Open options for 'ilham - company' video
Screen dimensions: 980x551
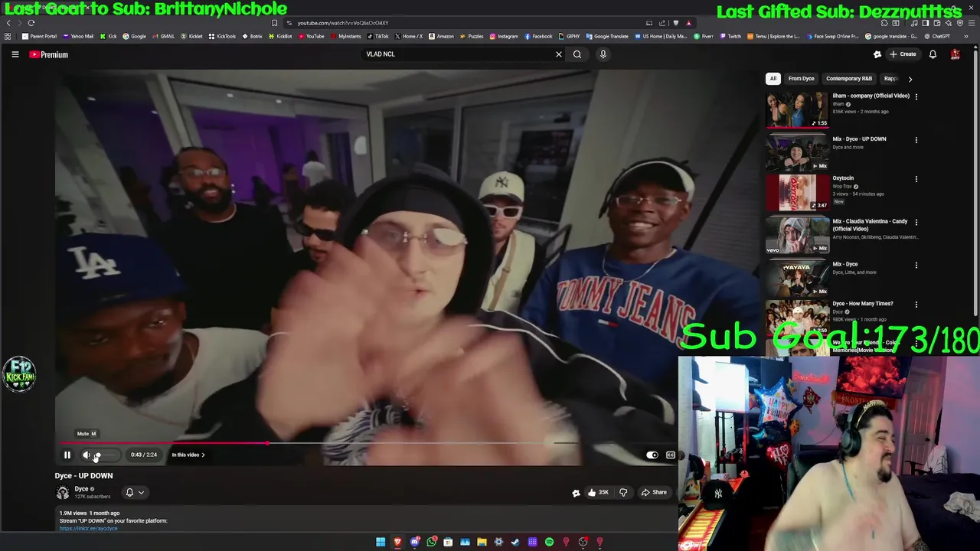[x=916, y=96]
